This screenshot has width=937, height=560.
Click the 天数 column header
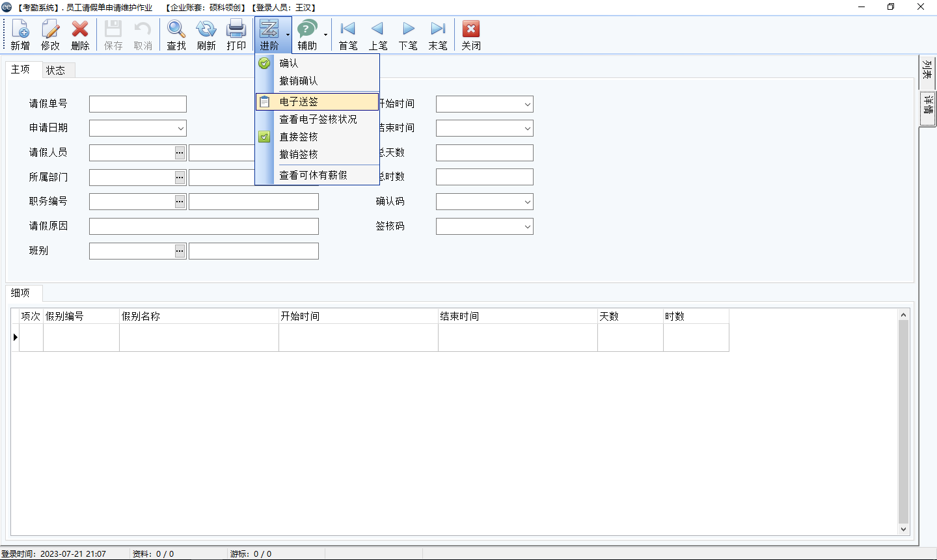(631, 316)
